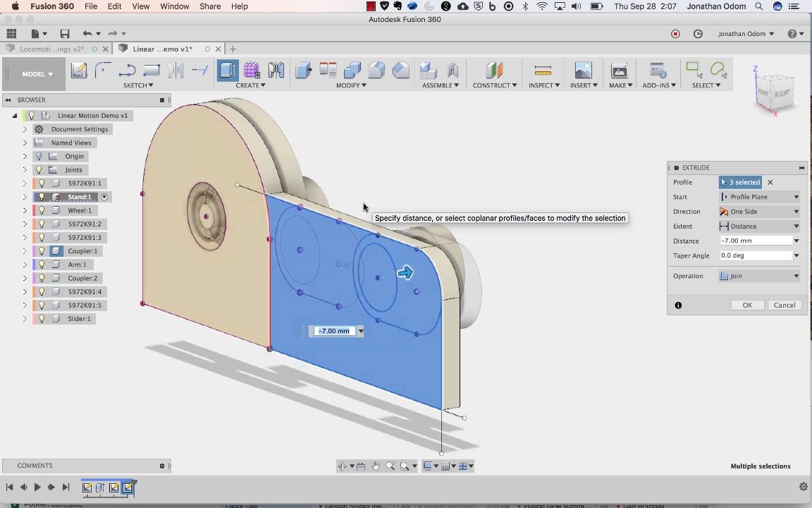The image size is (812, 508).
Task: Toggle visibility bulb of Coupler:2
Action: tap(42, 279)
